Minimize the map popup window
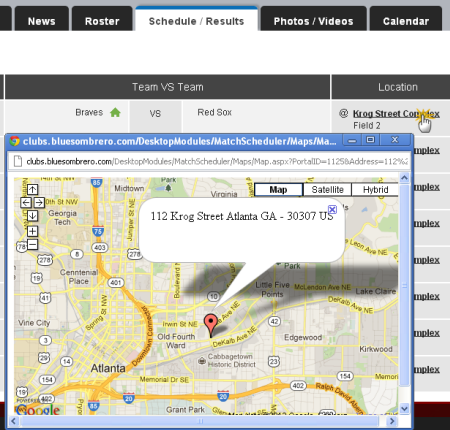Viewport: 450px width, 430px height. pos(352,140)
